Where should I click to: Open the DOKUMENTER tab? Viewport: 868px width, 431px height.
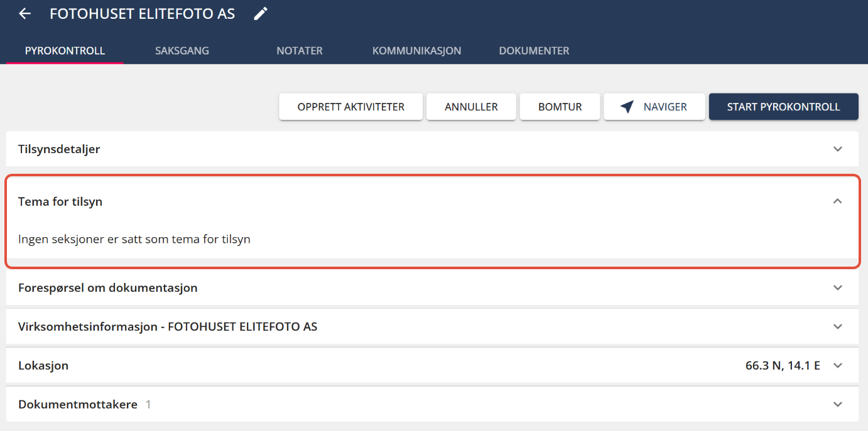click(534, 51)
